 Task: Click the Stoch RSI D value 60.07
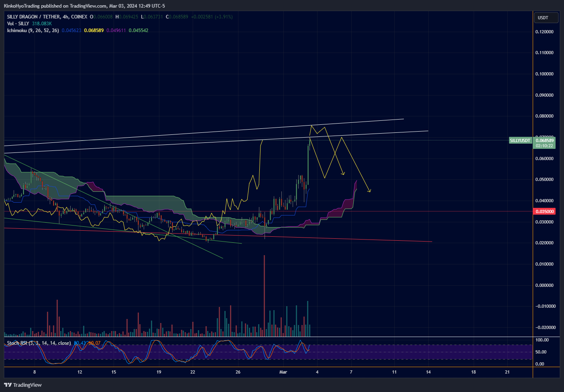(x=94, y=343)
